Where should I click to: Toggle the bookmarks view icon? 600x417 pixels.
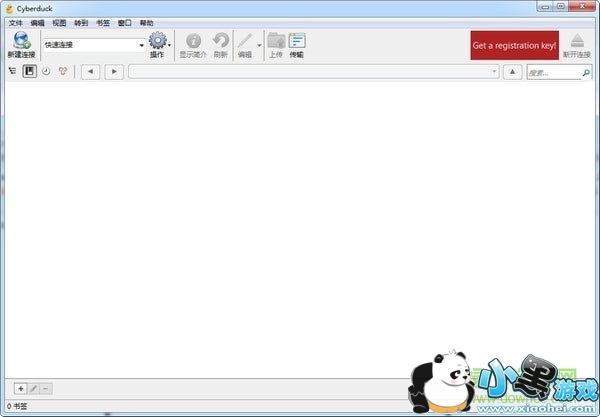[x=29, y=71]
